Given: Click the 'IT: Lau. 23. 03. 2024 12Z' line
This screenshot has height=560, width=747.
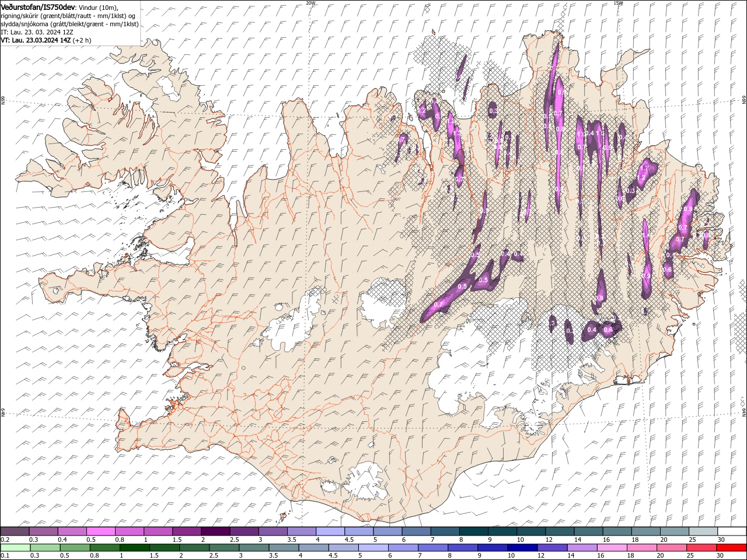Looking at the screenshot, I should coord(37,32).
